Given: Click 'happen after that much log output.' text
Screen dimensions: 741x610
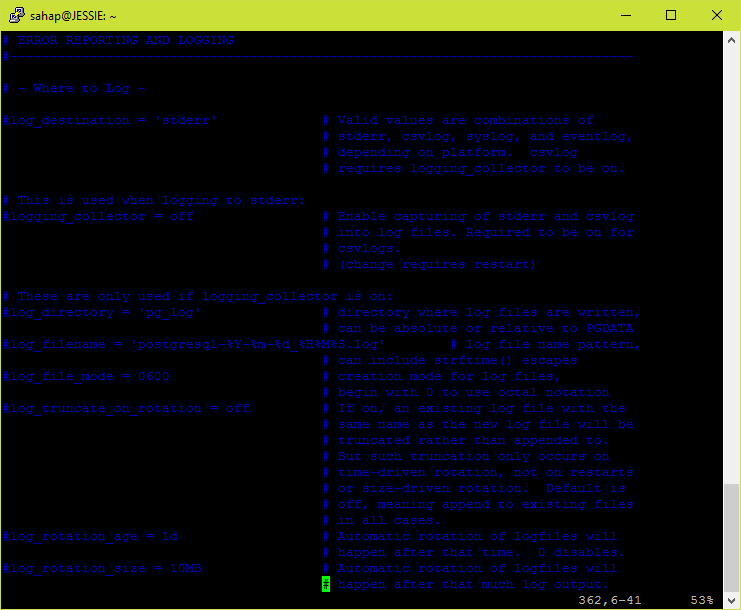Looking at the screenshot, I should pyautogui.click(x=474, y=584).
